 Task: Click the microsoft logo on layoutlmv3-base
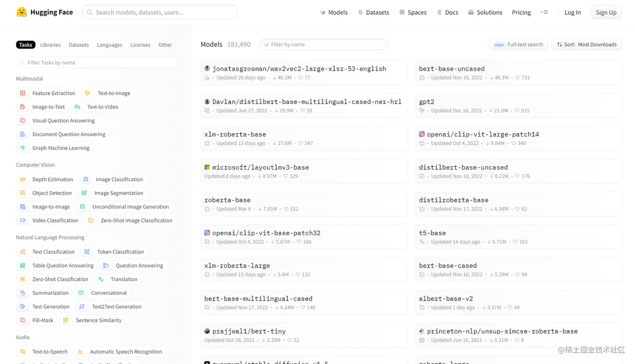(207, 167)
